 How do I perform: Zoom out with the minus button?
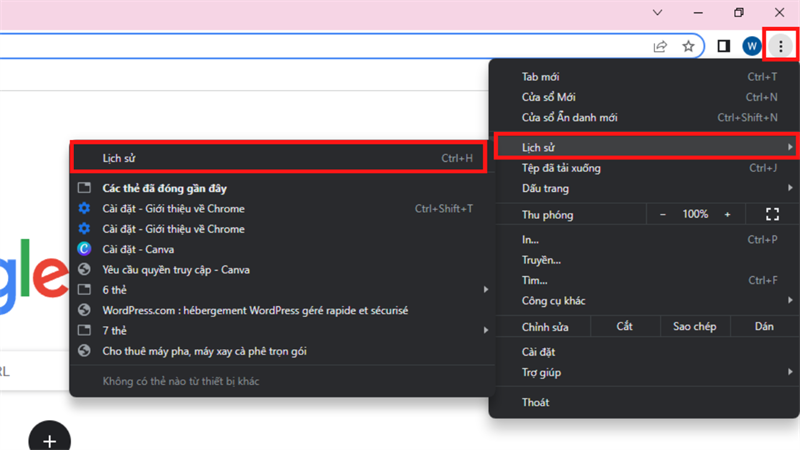[x=663, y=214]
